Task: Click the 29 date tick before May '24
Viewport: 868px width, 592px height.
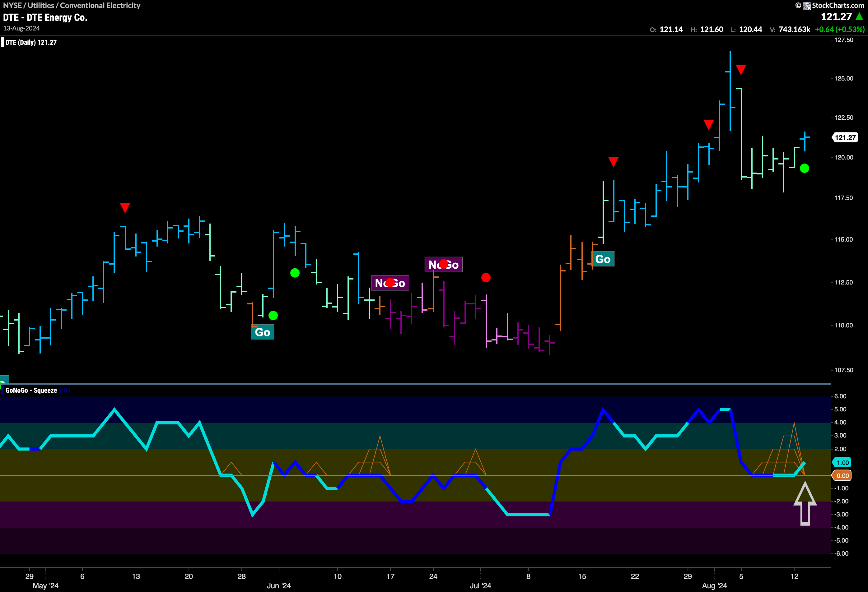Action: [x=30, y=576]
